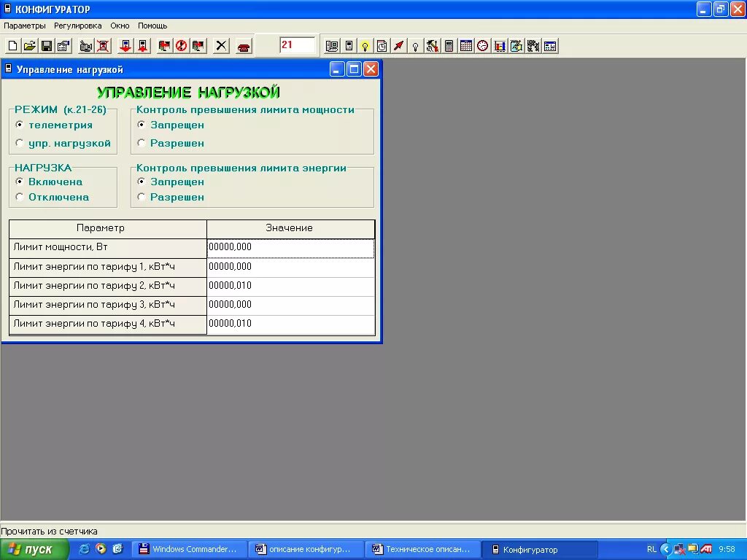Click the small meter device toolbar icon
This screenshot has height=560, width=747.
click(349, 46)
